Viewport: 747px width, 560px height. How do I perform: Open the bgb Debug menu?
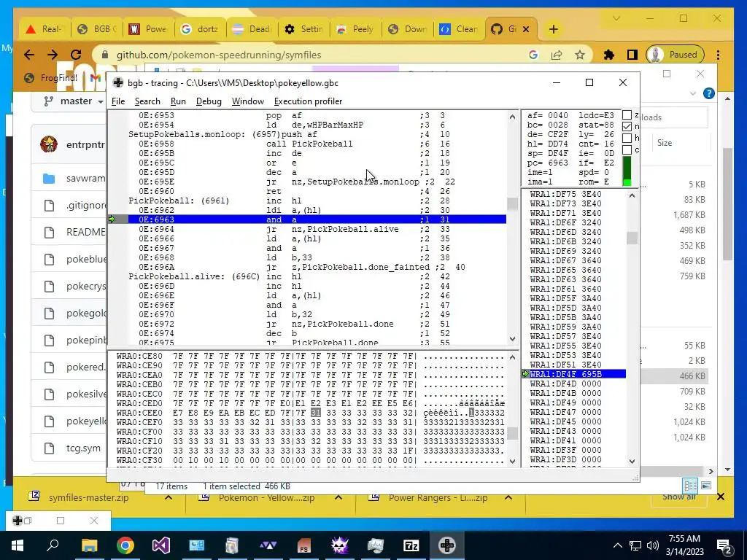209,101
